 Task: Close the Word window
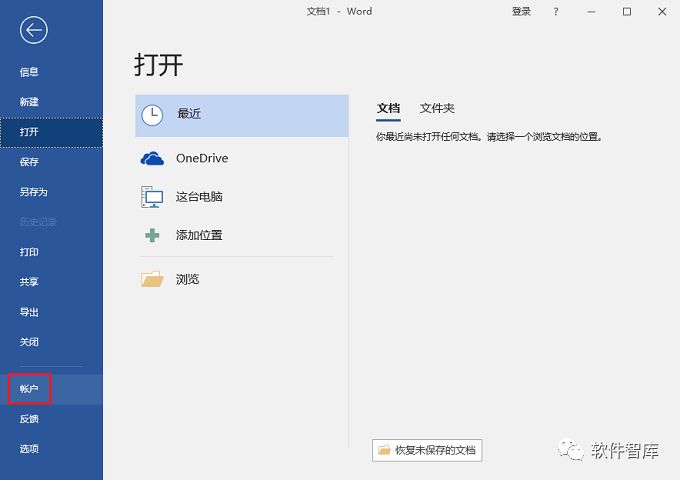point(662,12)
